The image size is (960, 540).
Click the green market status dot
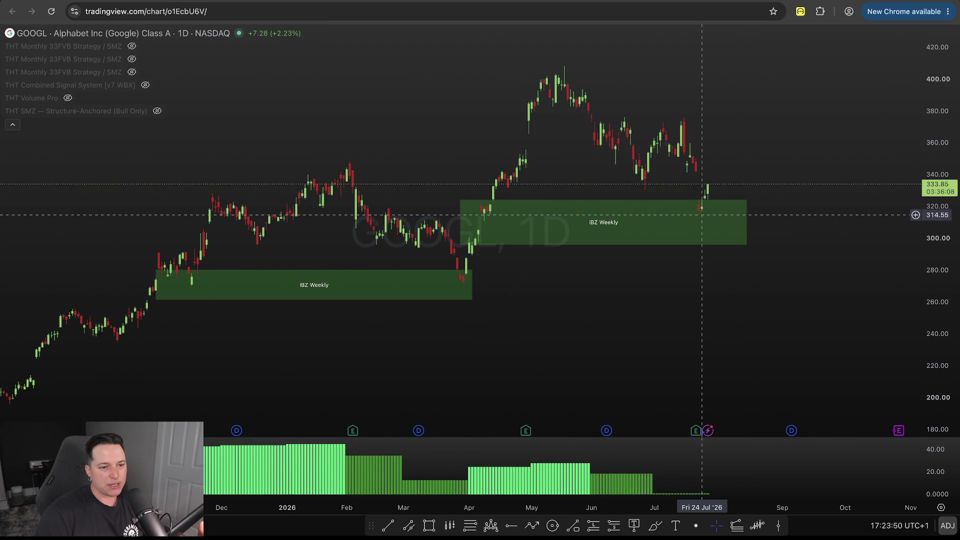pos(239,33)
